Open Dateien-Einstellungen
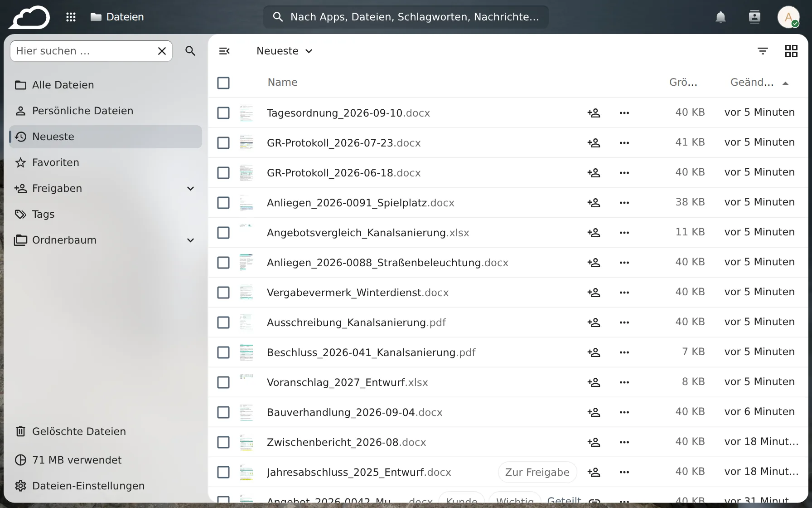Screen dimensions: 812x508 [106, 486]
